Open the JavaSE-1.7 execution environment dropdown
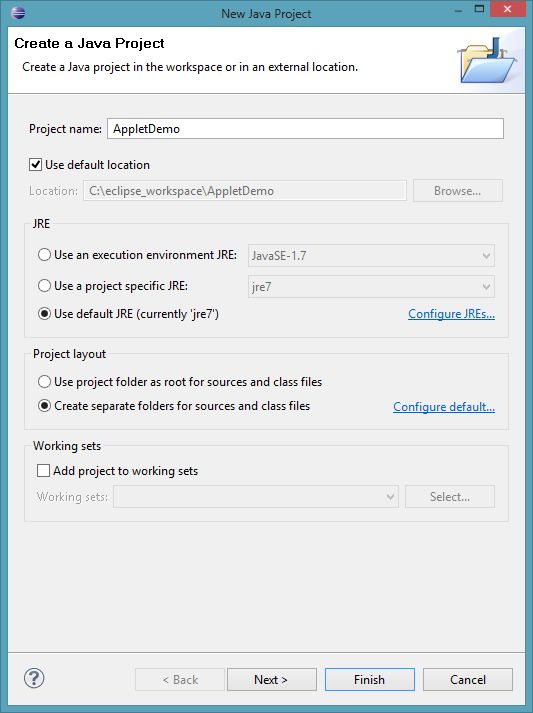 pyautogui.click(x=371, y=256)
